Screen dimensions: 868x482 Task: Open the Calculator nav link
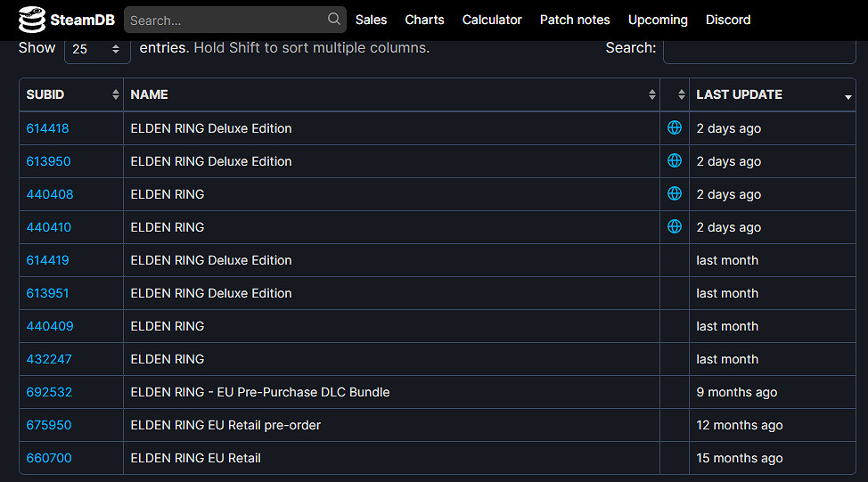pos(492,20)
